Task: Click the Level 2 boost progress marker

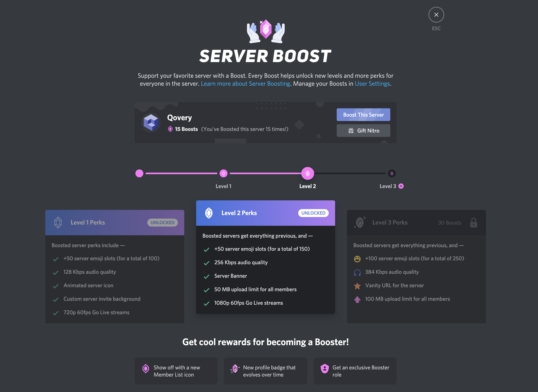Action: pos(308,173)
